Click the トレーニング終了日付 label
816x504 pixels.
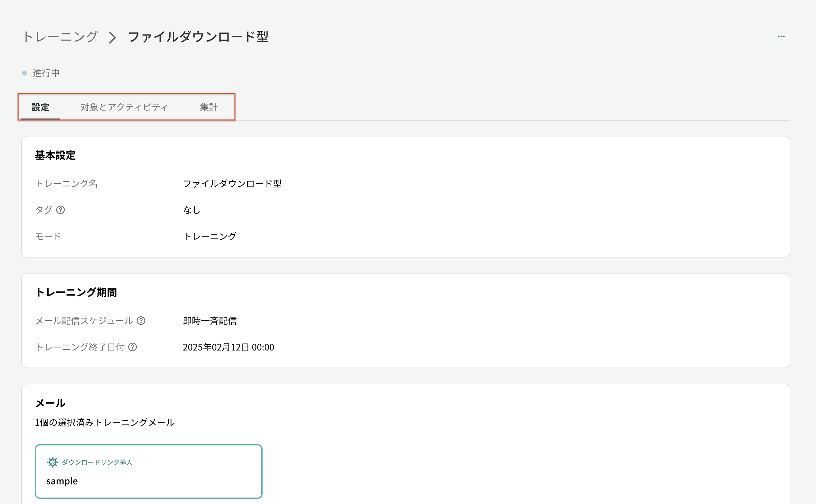click(x=79, y=347)
